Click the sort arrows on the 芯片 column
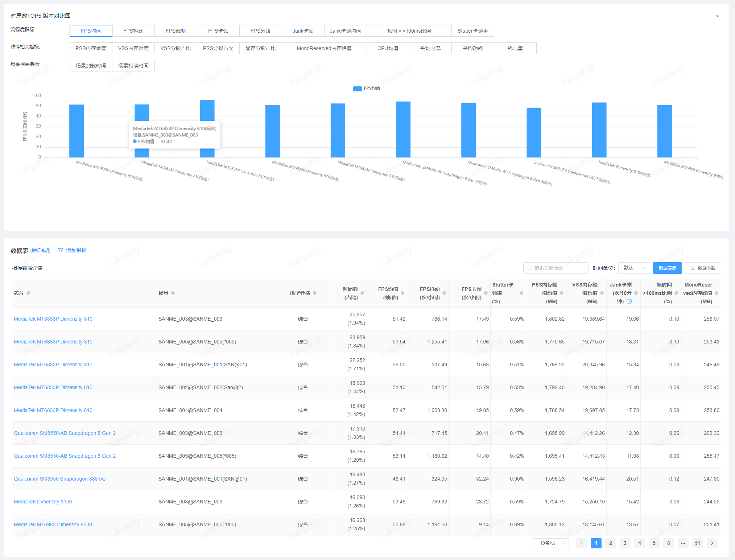 point(28,293)
